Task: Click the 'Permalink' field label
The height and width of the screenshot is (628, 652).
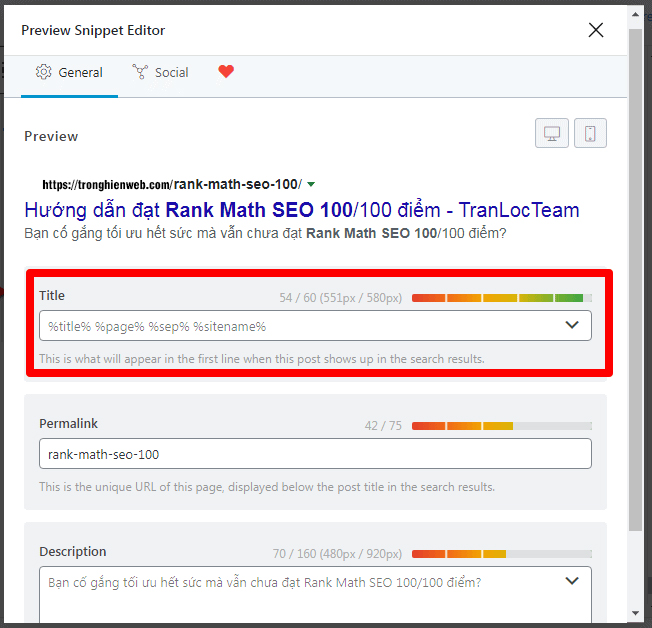Action: [x=69, y=424]
